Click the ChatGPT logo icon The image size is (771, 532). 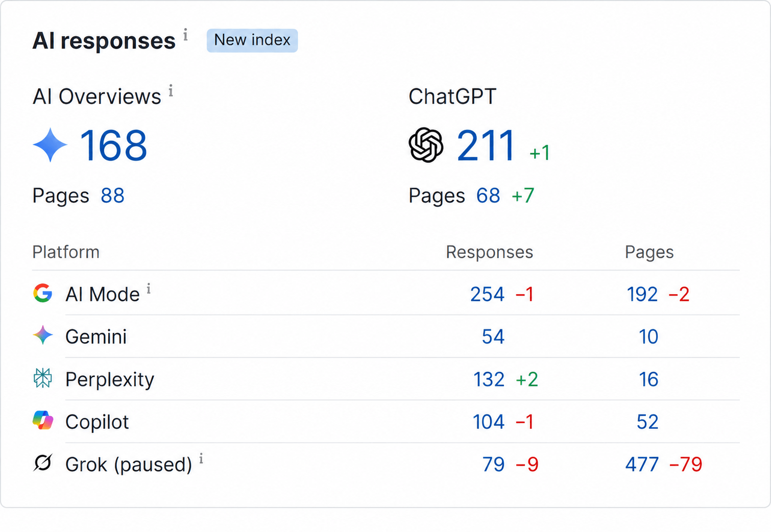tap(426, 145)
